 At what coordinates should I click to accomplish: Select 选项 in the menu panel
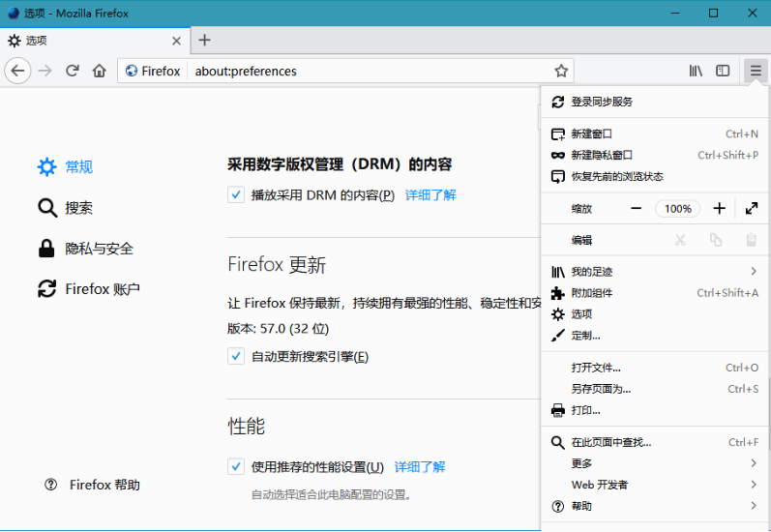pos(655,314)
